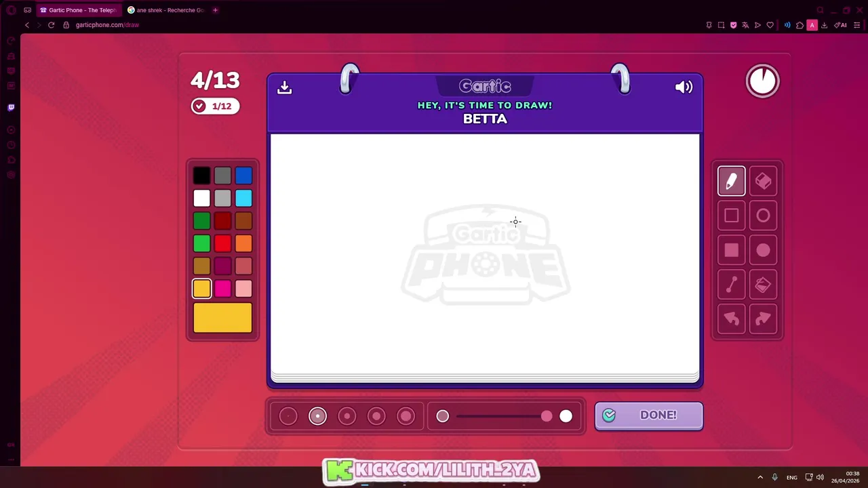Image resolution: width=868 pixels, height=488 pixels.
Task: Select the empty rectangle outline tool
Action: [731, 216]
